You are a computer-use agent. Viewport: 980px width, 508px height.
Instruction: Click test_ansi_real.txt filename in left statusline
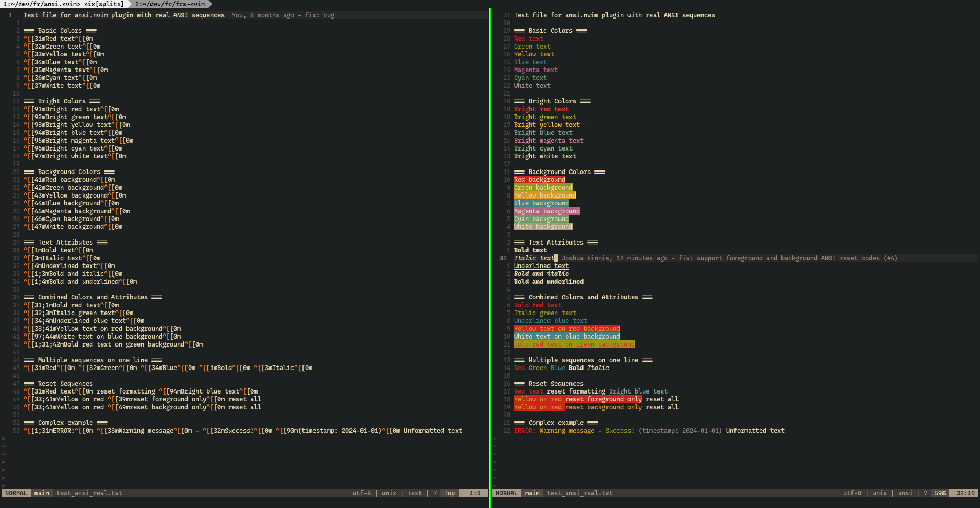click(89, 493)
